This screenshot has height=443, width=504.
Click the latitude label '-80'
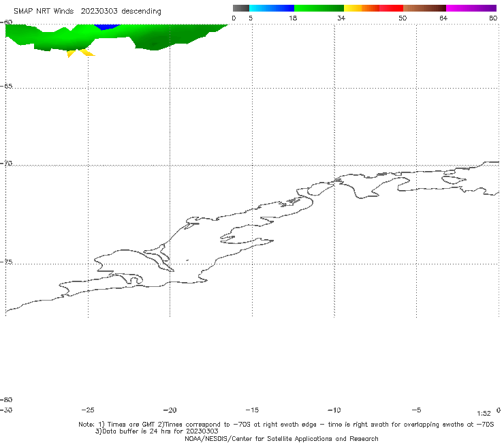point(6,399)
